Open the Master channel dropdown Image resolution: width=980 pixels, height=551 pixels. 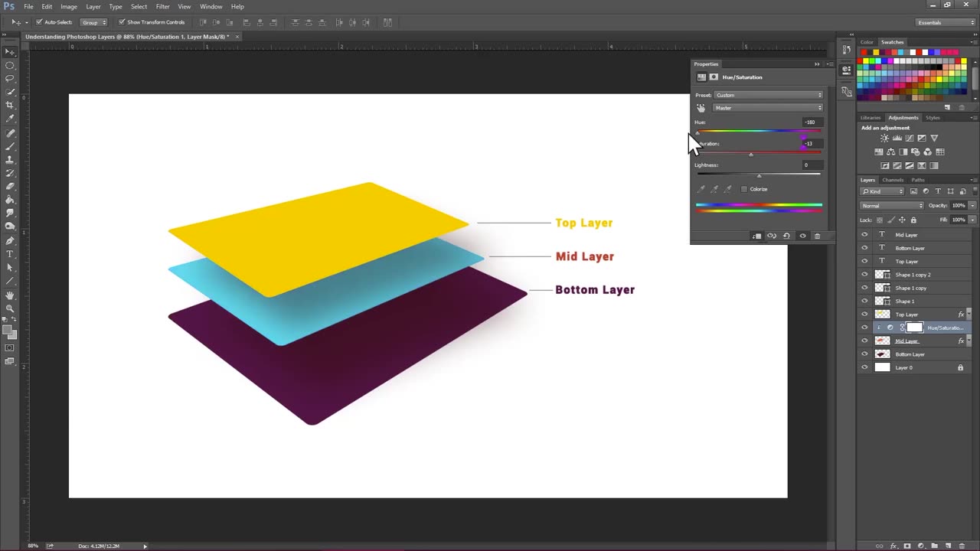(768, 108)
